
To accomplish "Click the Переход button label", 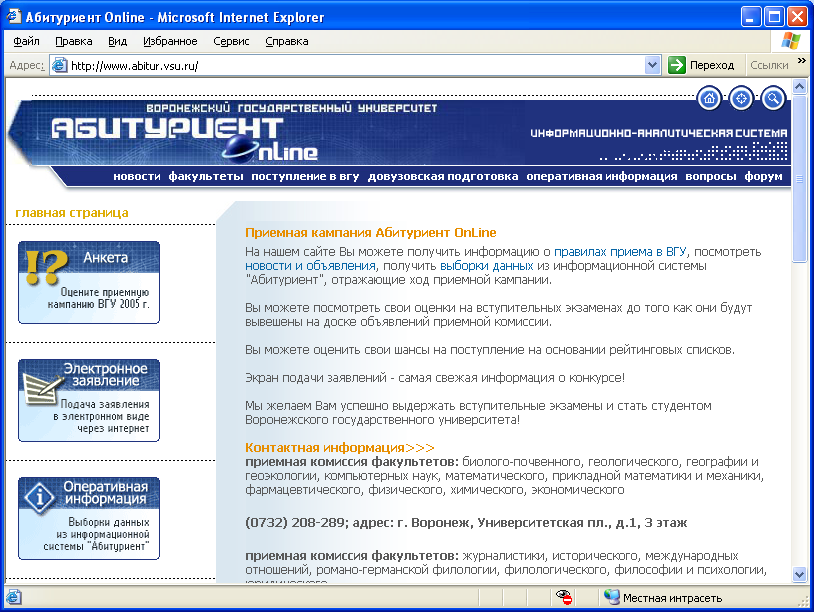I will 712,65.
